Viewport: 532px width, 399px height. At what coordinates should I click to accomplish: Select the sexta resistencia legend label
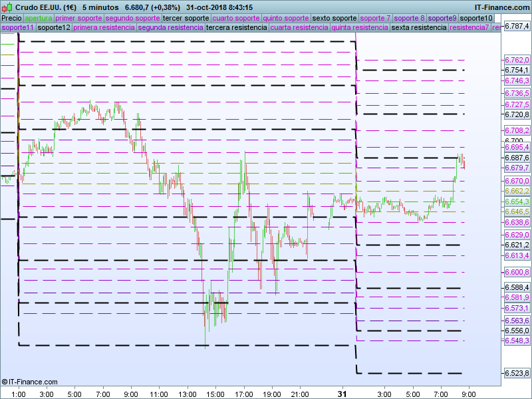(x=419, y=27)
